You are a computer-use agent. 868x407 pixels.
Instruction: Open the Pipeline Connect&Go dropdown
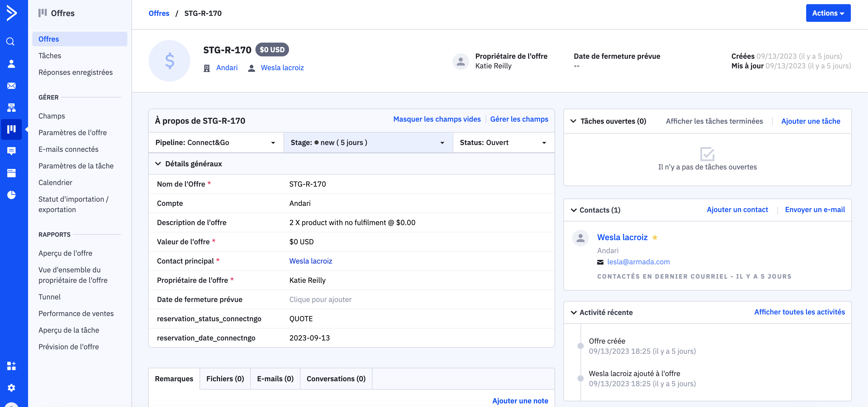click(x=216, y=142)
